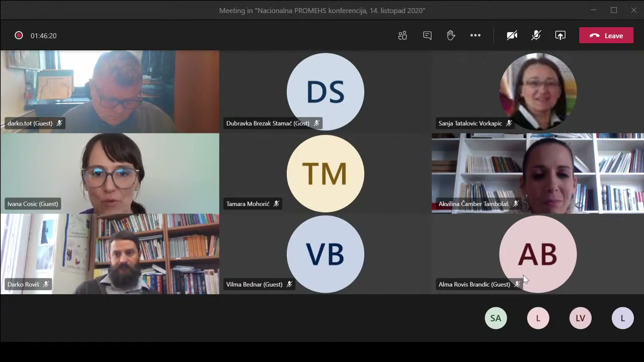Viewport: 644px width, 362px height.
Task: Click the VB avatar circle
Action: pyautogui.click(x=325, y=254)
